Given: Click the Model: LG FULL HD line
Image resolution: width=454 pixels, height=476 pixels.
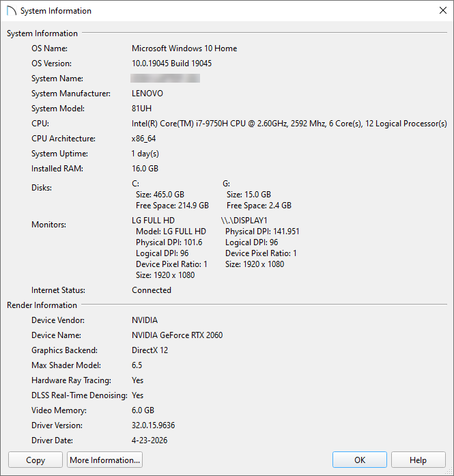Looking at the screenshot, I should tap(171, 232).
